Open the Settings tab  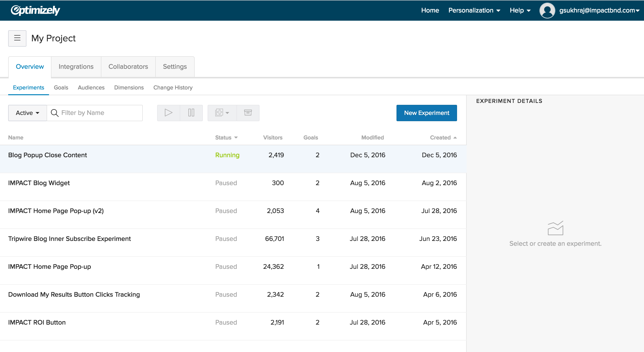[x=175, y=67]
